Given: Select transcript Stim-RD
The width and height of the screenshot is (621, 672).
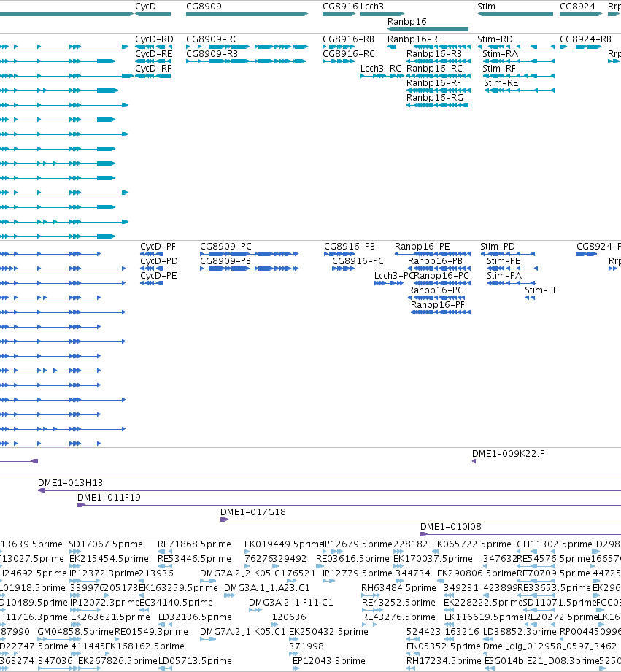Looking at the screenshot, I should pos(516,47).
